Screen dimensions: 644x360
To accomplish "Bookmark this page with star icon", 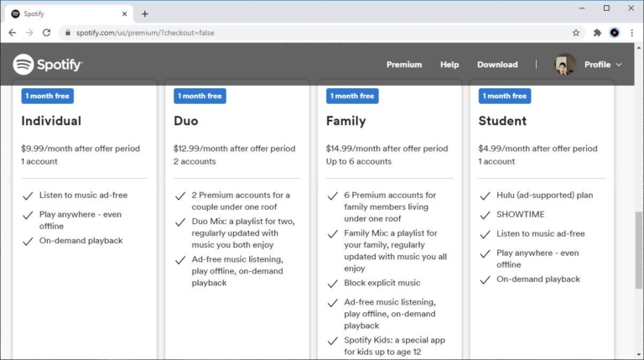I will tap(576, 33).
